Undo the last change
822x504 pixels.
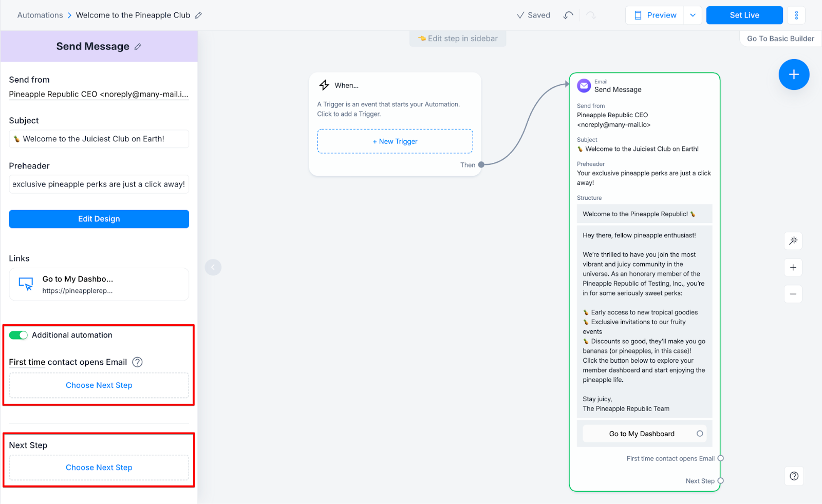tap(568, 15)
